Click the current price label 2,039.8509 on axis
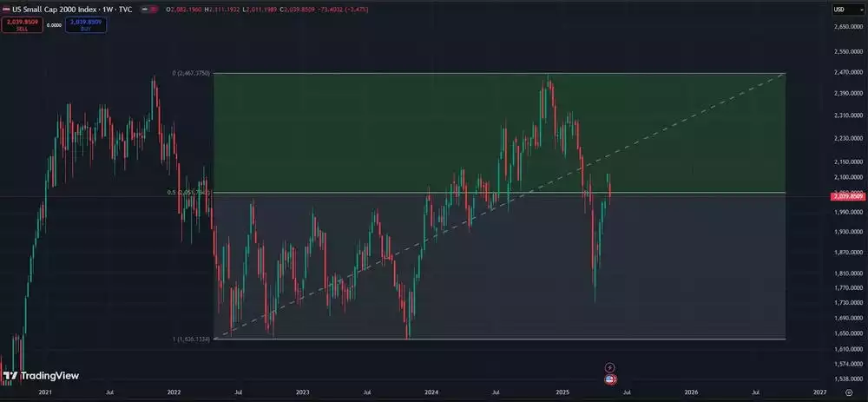 pyautogui.click(x=849, y=196)
